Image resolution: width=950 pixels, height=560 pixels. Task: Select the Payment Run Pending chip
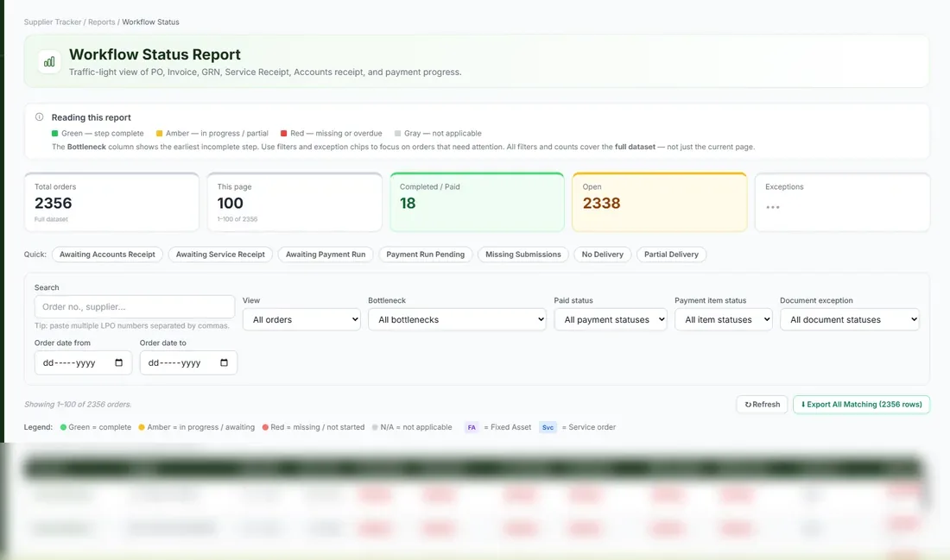pyautogui.click(x=425, y=255)
